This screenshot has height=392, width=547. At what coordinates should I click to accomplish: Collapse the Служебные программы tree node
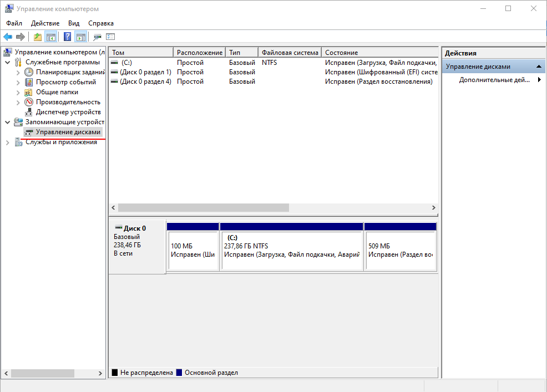[x=7, y=63]
